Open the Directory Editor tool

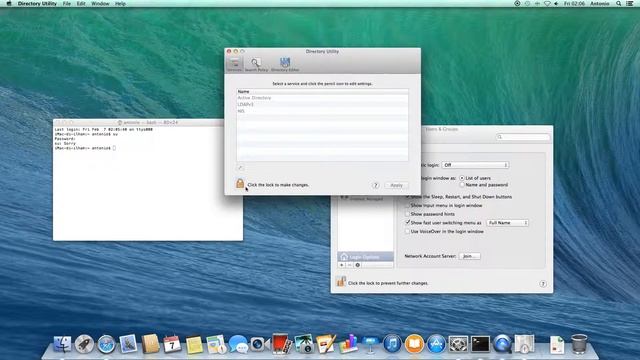285,64
